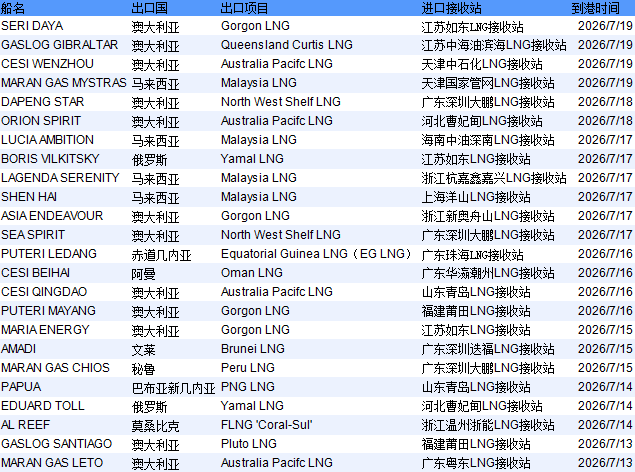Select the ship name AMADI
The height and width of the screenshot is (472, 635).
click(x=19, y=349)
